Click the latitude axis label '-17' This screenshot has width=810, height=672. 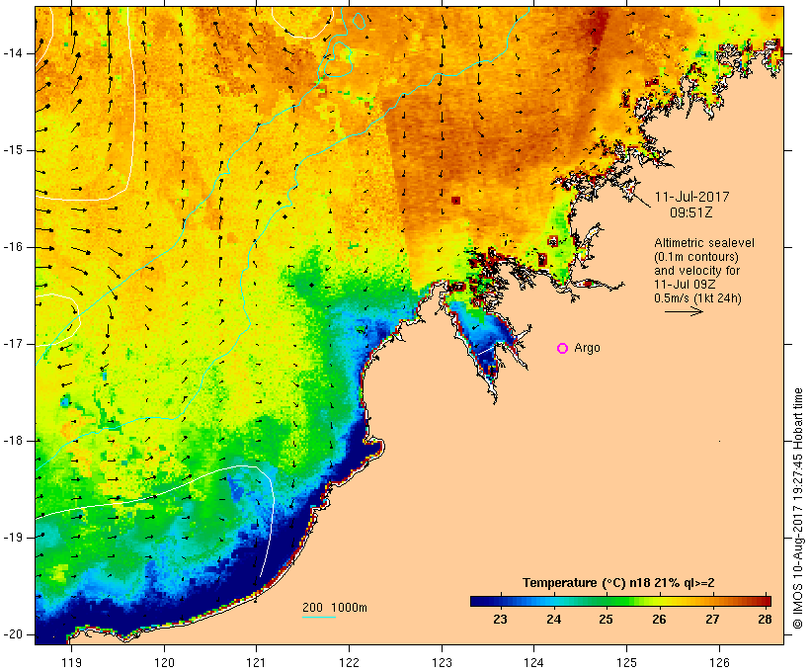(x=13, y=344)
